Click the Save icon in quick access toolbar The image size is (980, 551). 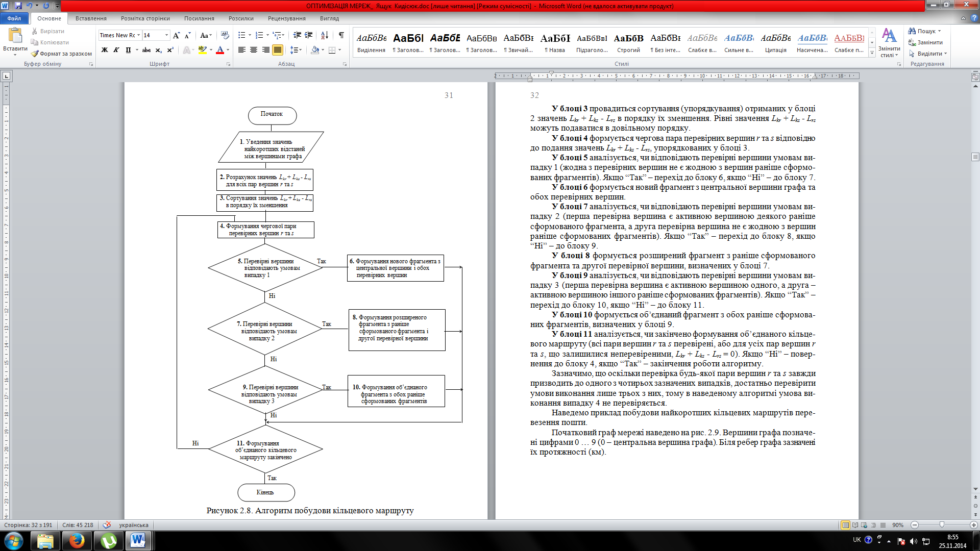18,6
